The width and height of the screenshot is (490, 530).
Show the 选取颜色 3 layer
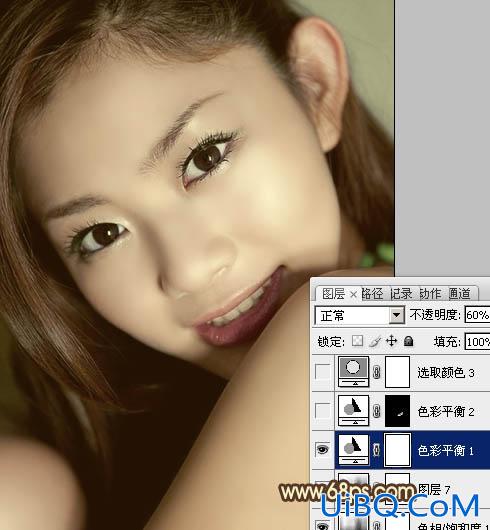coord(323,372)
